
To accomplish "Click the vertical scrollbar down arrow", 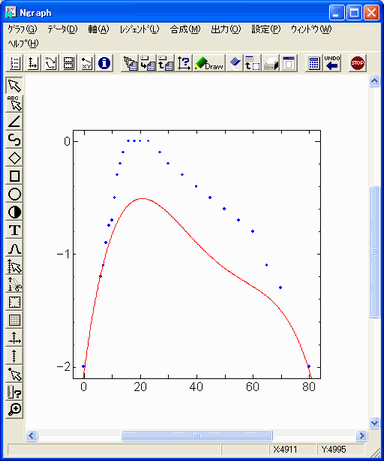I will [x=374, y=423].
